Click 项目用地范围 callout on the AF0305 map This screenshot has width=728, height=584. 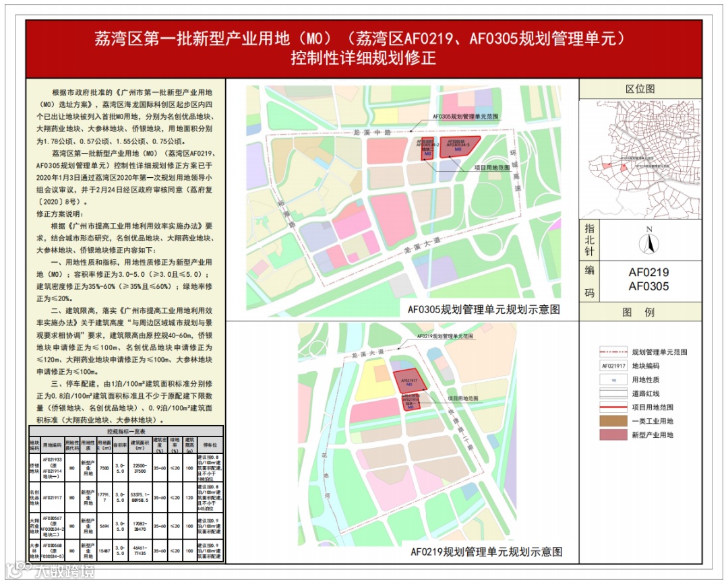click(492, 168)
